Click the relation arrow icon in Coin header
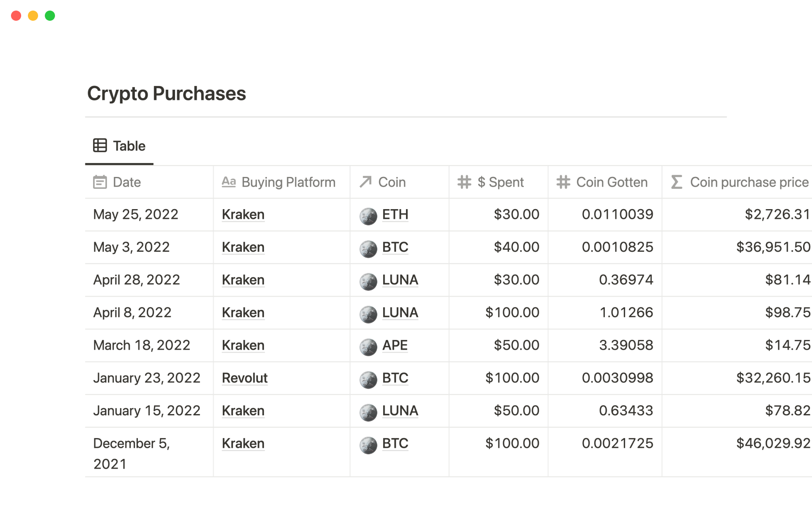 [x=365, y=182]
